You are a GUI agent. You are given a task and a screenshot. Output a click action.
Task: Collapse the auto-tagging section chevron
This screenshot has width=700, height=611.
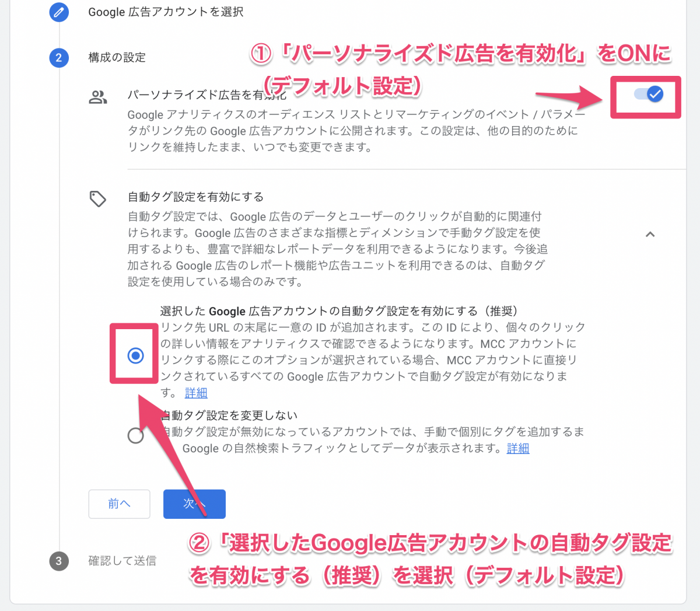click(x=650, y=234)
